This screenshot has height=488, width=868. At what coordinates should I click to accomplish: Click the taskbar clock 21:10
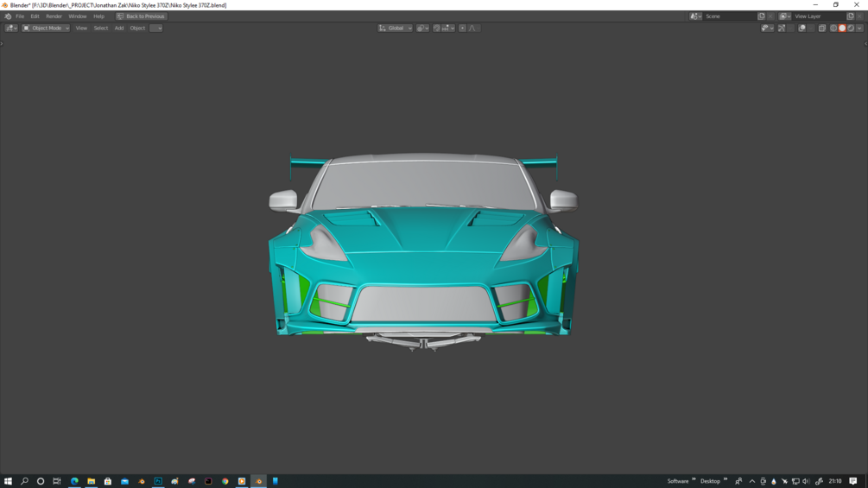point(835,481)
